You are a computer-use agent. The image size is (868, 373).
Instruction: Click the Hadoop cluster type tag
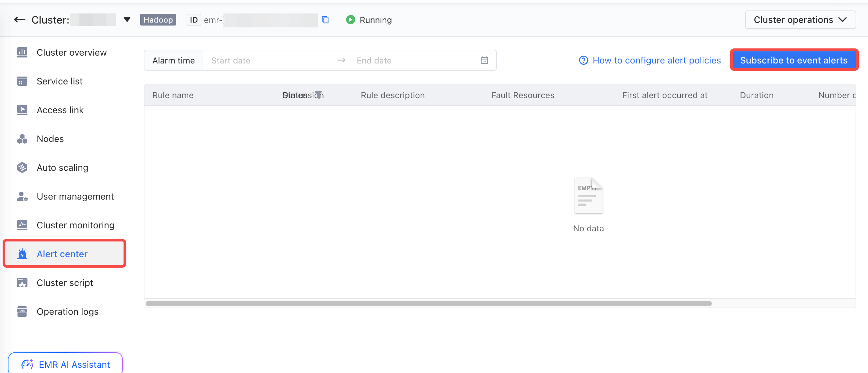[158, 20]
